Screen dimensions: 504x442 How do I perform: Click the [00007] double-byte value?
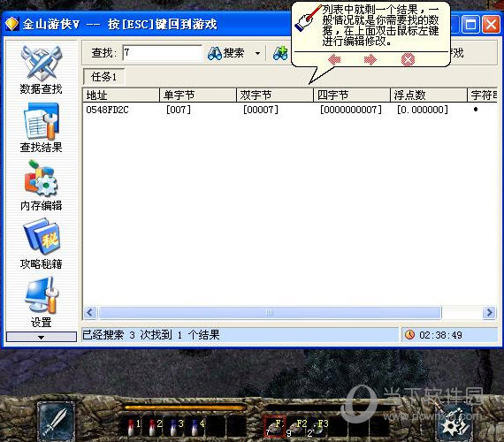[261, 110]
